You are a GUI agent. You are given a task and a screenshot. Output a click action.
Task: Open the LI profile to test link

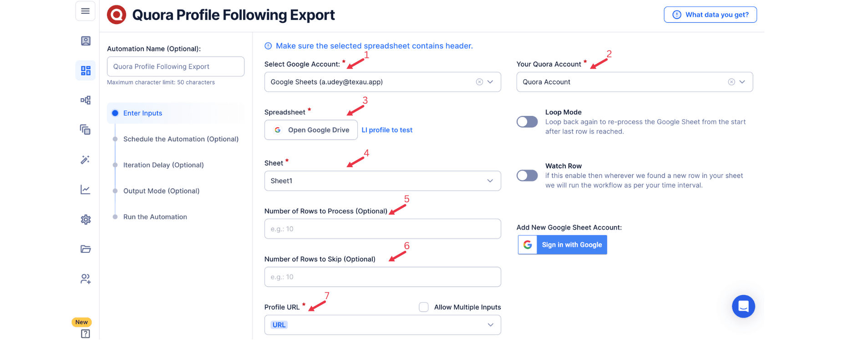[x=386, y=130]
